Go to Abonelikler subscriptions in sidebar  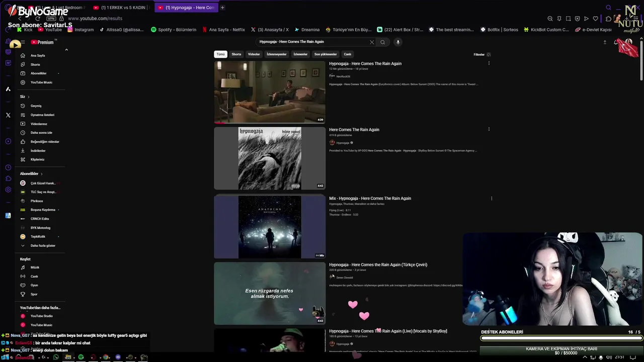click(x=38, y=73)
